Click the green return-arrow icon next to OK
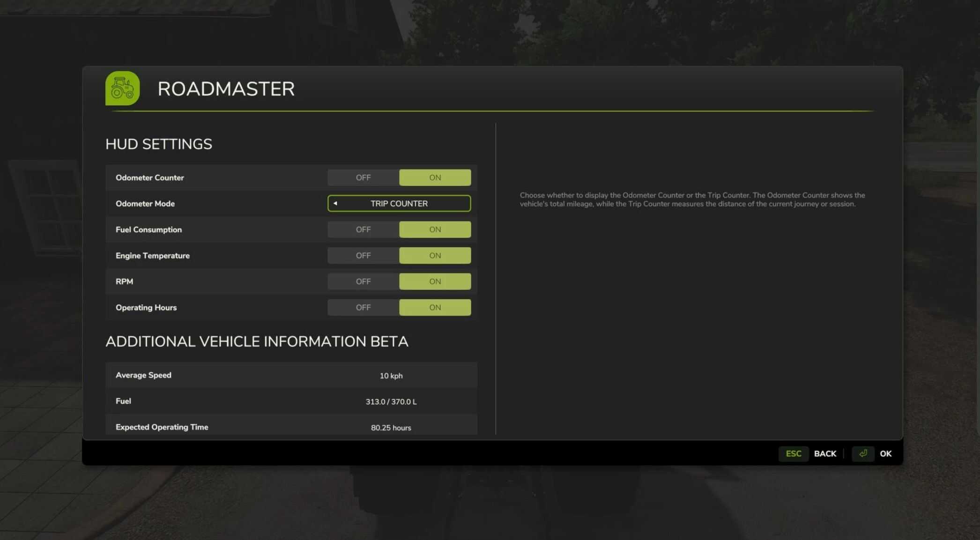The image size is (980, 540). click(x=862, y=453)
